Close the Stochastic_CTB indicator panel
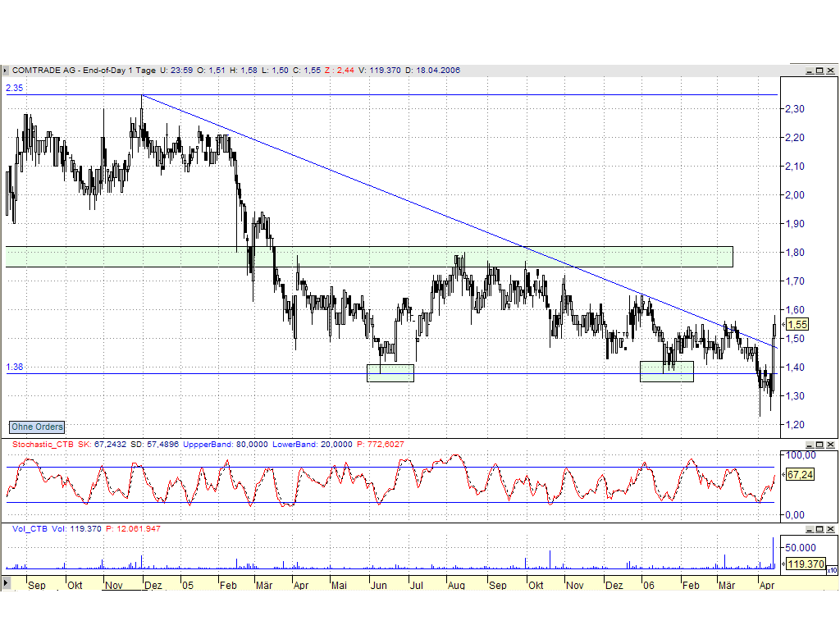 pos(830,444)
